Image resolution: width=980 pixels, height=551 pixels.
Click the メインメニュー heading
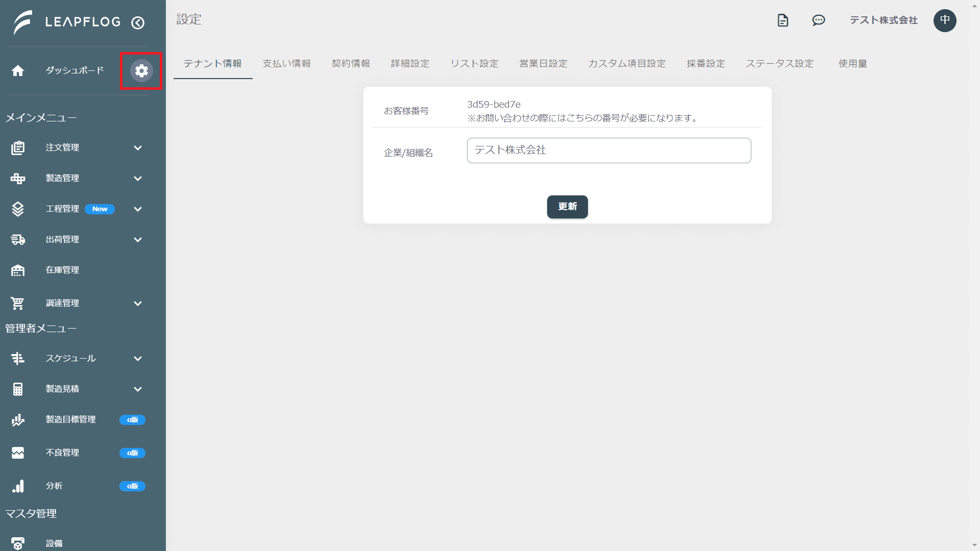(x=41, y=118)
